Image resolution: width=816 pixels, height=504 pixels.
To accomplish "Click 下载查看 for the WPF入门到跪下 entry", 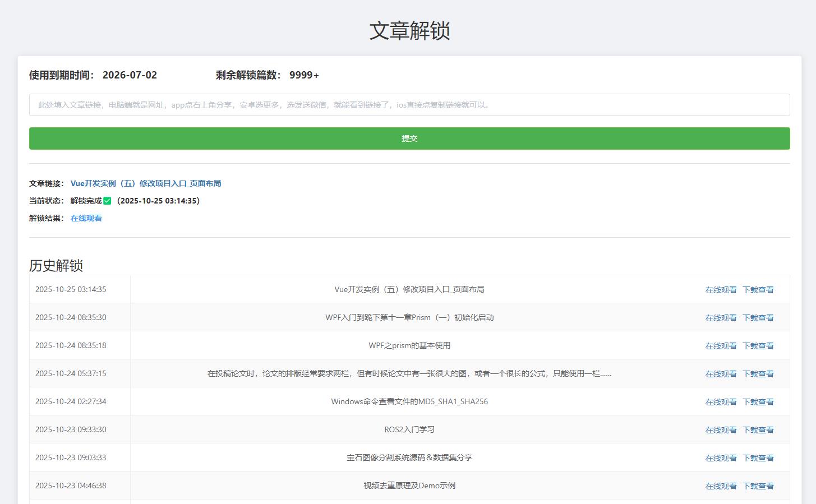I will [x=758, y=317].
